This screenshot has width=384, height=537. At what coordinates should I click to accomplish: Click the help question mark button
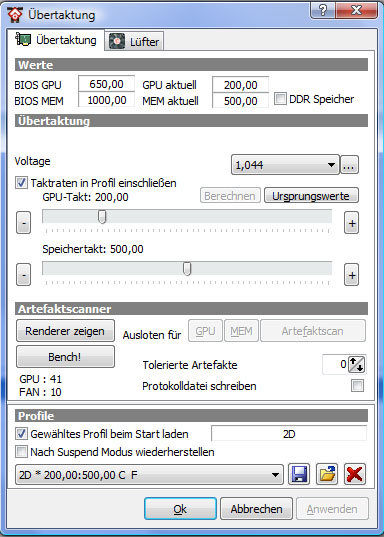323,10
